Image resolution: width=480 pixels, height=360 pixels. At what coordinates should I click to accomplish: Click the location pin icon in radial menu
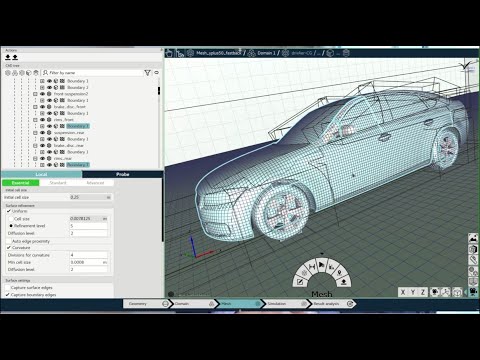click(x=340, y=273)
